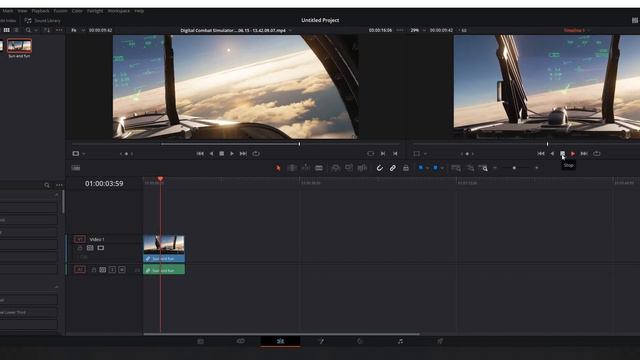Click Custom Zoom magnifier icon
The width and height of the screenshot is (640, 360).
[483, 168]
